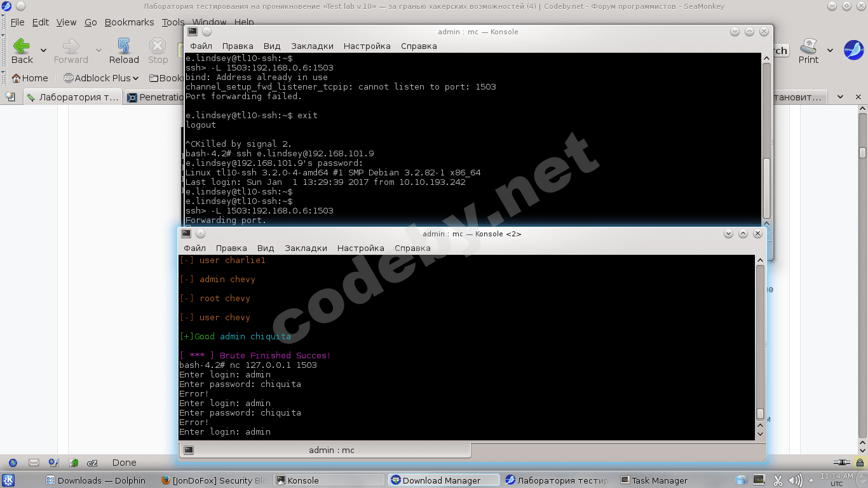Toggle on-all-desktops button of first Konsole window
Screen dimensions: 868x488
coord(207,32)
